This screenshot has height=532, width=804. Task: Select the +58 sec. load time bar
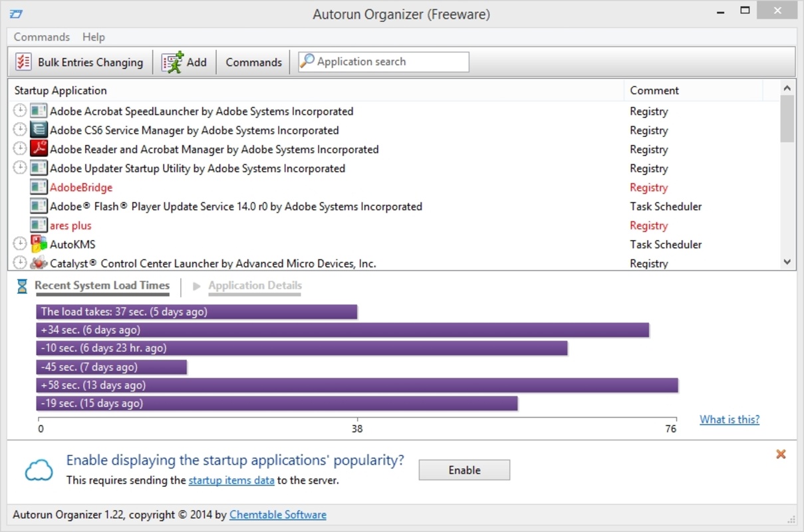point(356,385)
